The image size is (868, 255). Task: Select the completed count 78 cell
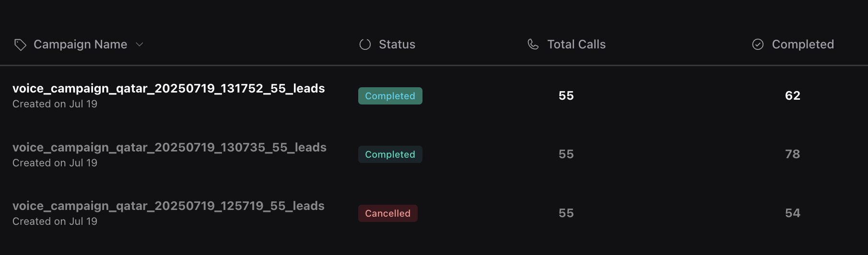tap(793, 154)
